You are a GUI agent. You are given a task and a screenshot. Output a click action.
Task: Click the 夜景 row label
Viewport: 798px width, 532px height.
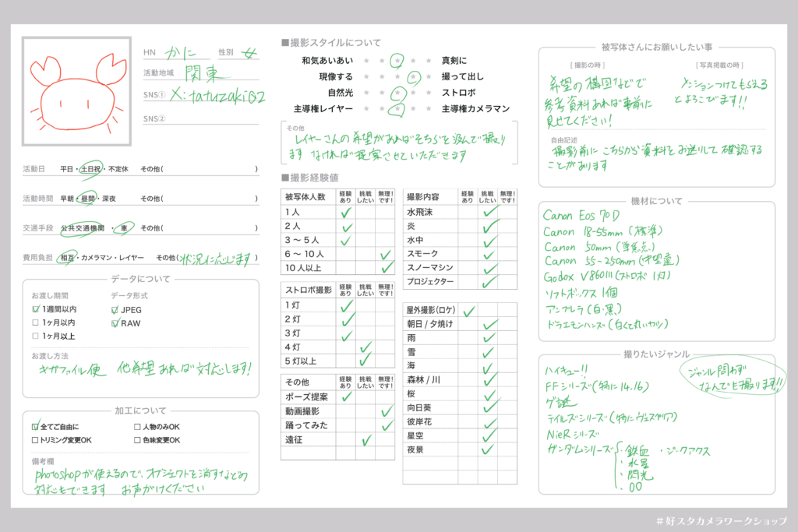tap(415, 449)
